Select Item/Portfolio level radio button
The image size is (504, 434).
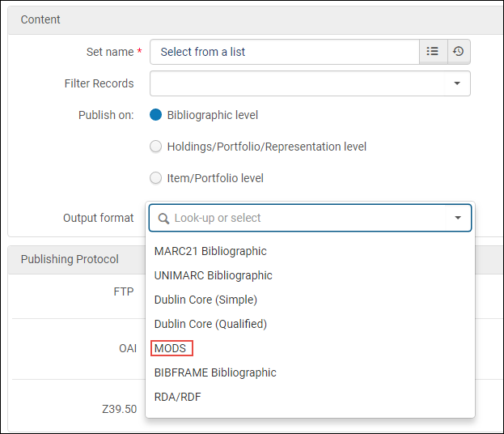click(156, 178)
